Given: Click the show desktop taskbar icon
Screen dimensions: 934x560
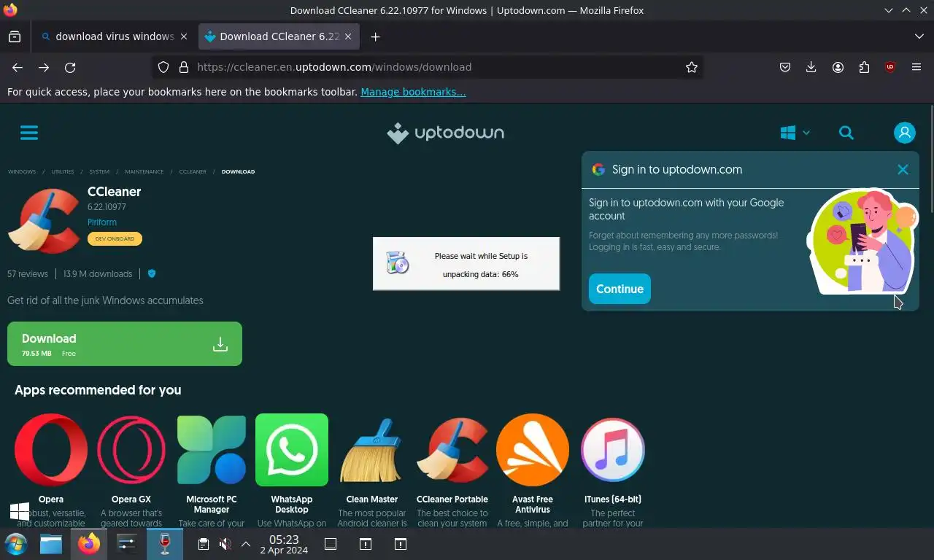Looking at the screenshot, I should (x=330, y=544).
